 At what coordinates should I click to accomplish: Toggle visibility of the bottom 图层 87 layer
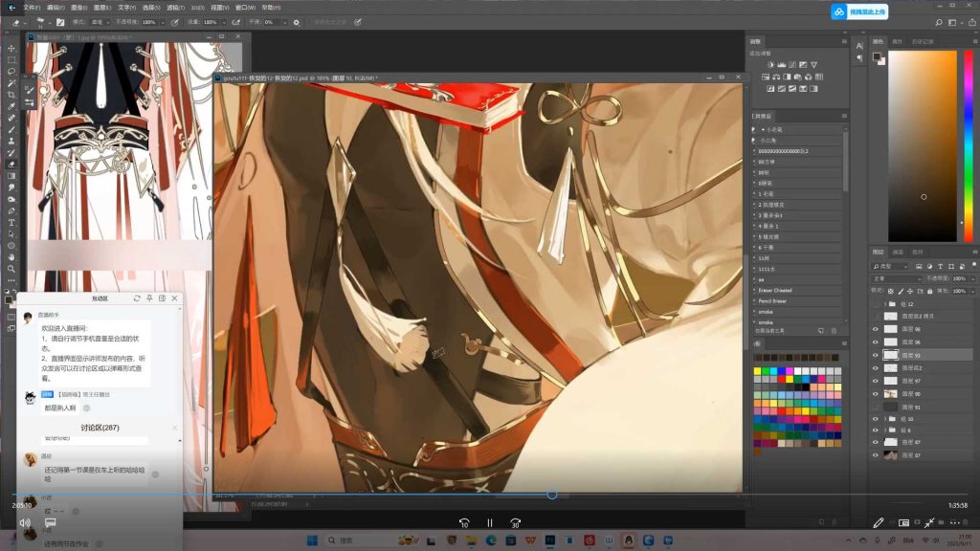point(875,455)
